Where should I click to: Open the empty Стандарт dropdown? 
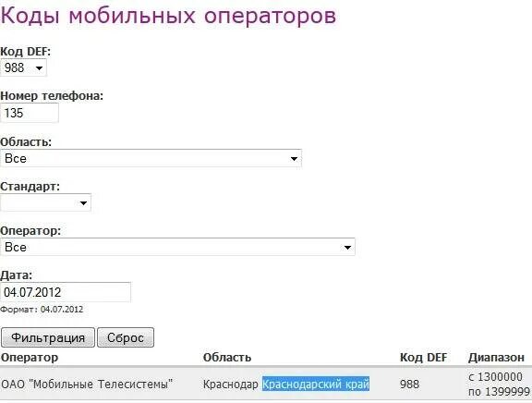pos(46,202)
